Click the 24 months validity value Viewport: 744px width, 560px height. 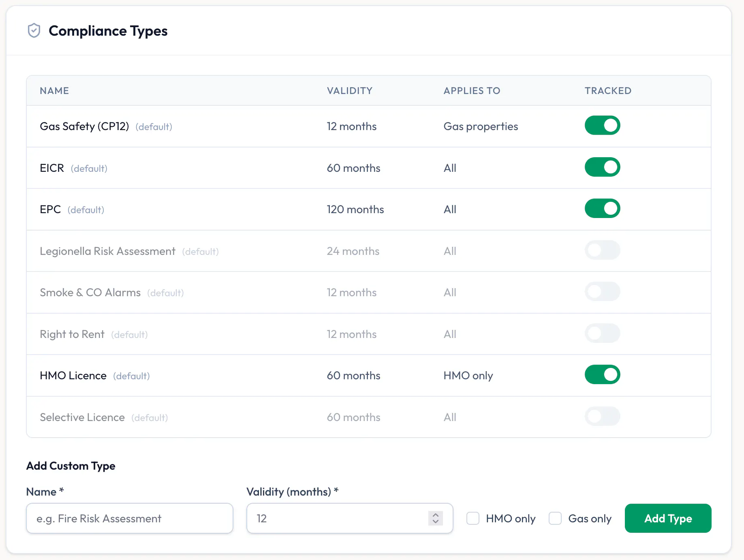(x=353, y=251)
